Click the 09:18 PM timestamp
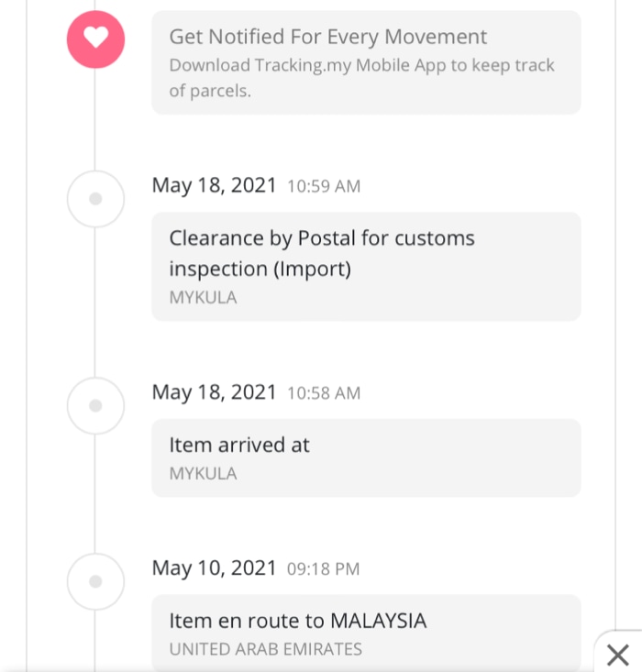642x672 pixels. 323,569
